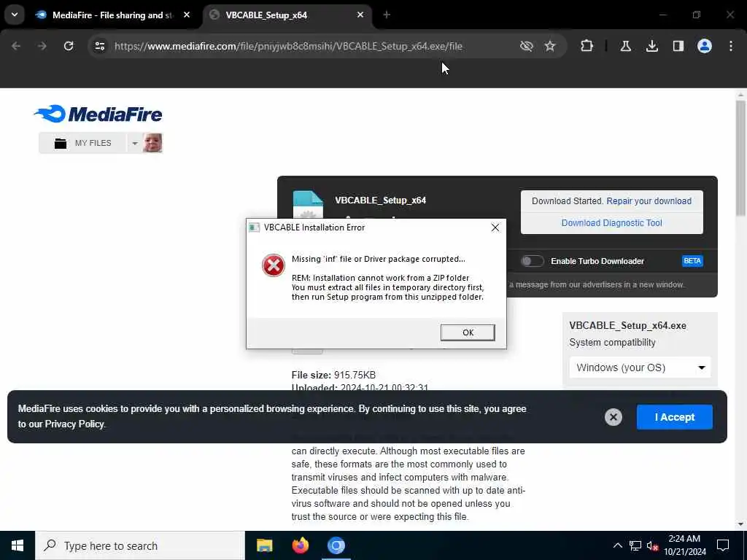Expand the Windows (your OS) compatibility dropdown
This screenshot has width=747, height=560.
[x=640, y=367]
